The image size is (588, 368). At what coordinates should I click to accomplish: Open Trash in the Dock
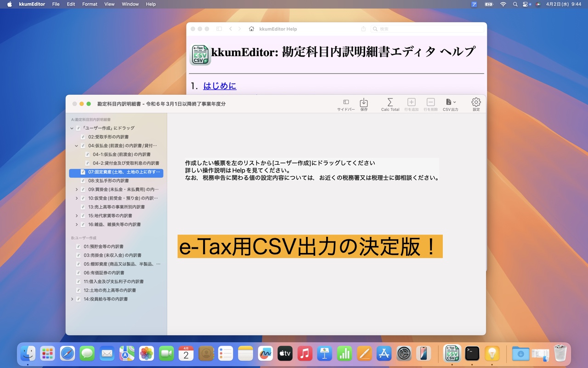tap(560, 353)
